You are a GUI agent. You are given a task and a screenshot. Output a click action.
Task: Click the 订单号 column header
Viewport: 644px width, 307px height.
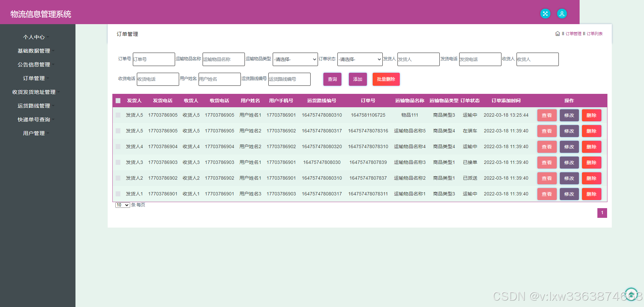click(x=368, y=101)
